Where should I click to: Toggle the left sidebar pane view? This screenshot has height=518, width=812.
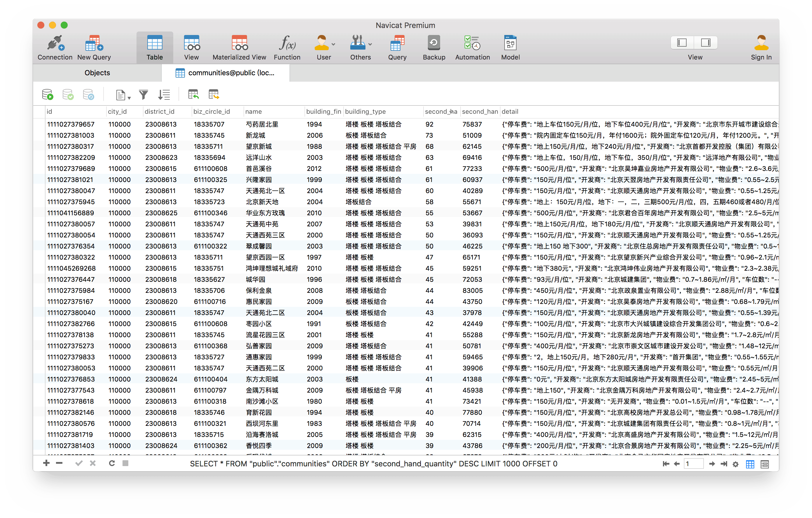click(x=682, y=43)
